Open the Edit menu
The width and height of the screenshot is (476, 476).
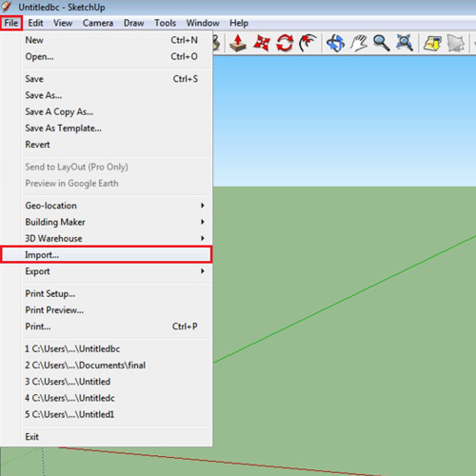click(35, 23)
